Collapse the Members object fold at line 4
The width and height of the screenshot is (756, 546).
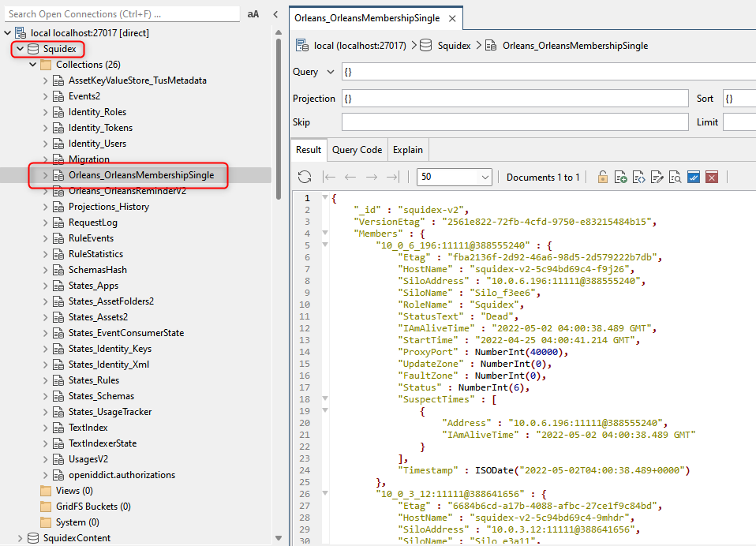(324, 234)
